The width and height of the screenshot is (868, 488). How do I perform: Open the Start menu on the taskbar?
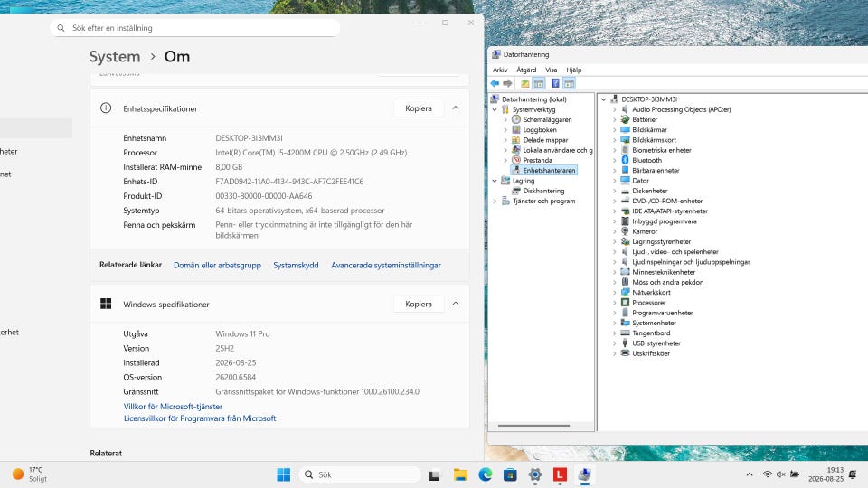click(x=283, y=474)
